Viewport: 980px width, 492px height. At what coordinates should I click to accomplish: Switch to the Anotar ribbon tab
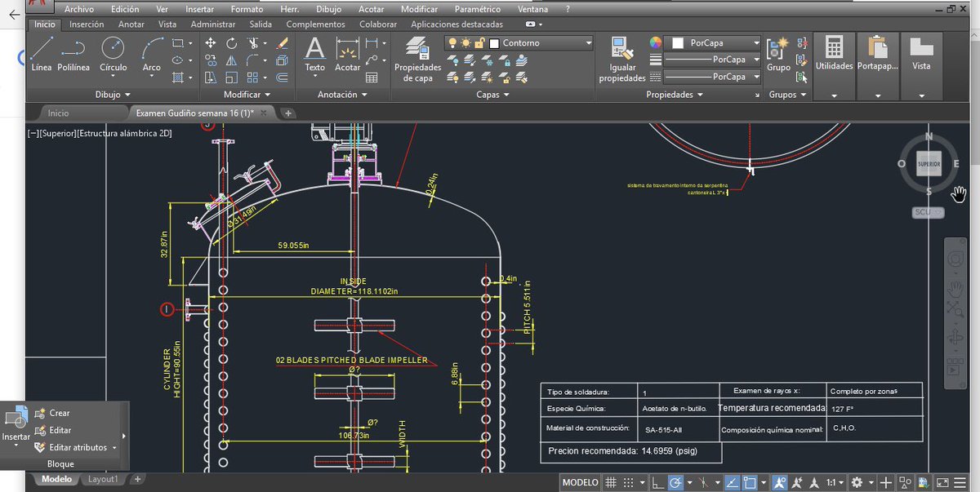pos(131,24)
